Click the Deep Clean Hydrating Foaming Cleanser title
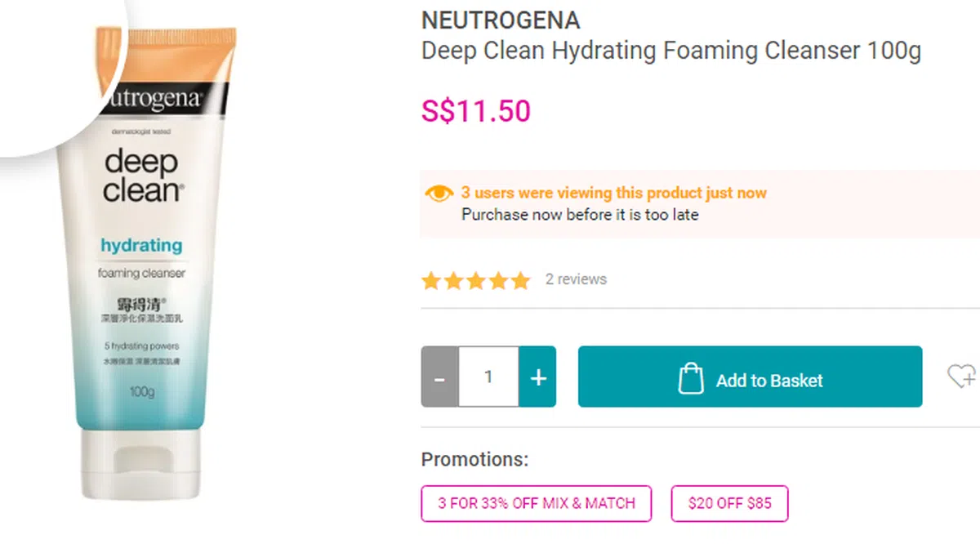Screen dimensions: 980x544 tap(670, 51)
